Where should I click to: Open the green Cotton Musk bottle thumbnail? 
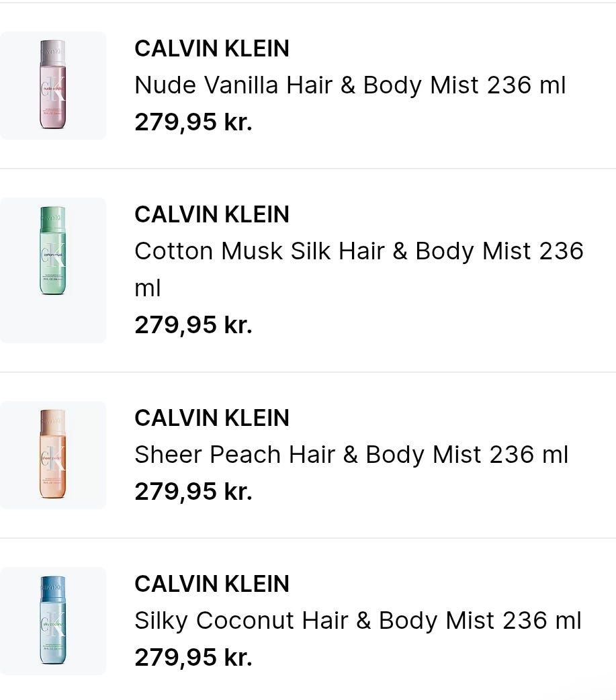pyautogui.click(x=52, y=270)
